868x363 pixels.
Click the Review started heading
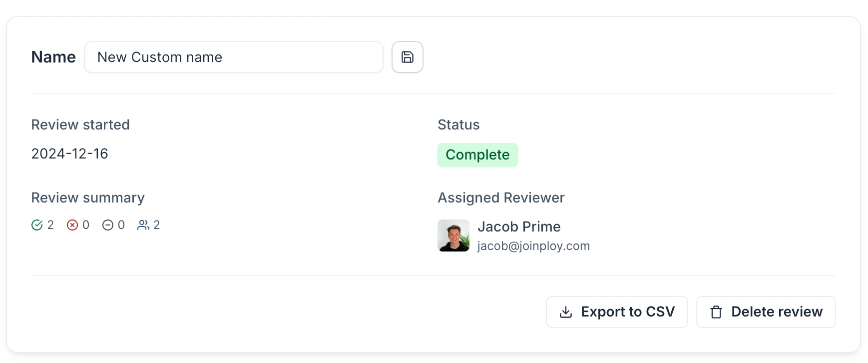coord(80,124)
